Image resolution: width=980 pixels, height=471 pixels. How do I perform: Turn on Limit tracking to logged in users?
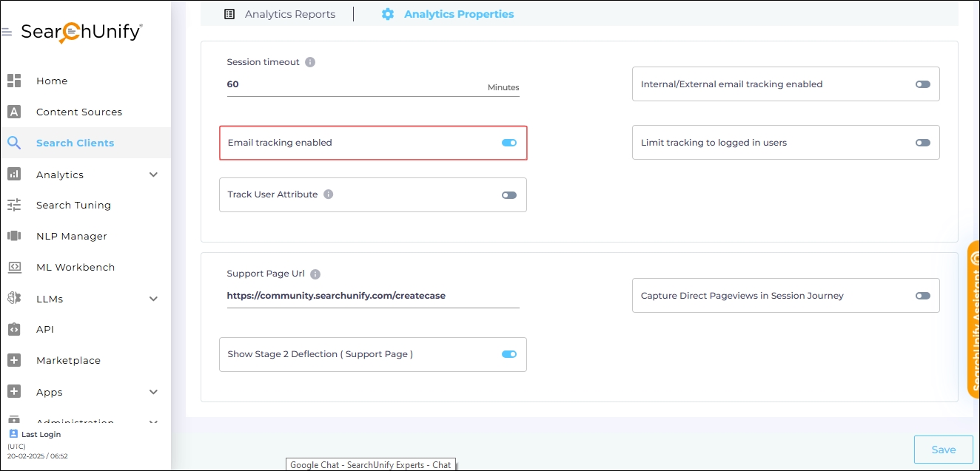click(922, 143)
